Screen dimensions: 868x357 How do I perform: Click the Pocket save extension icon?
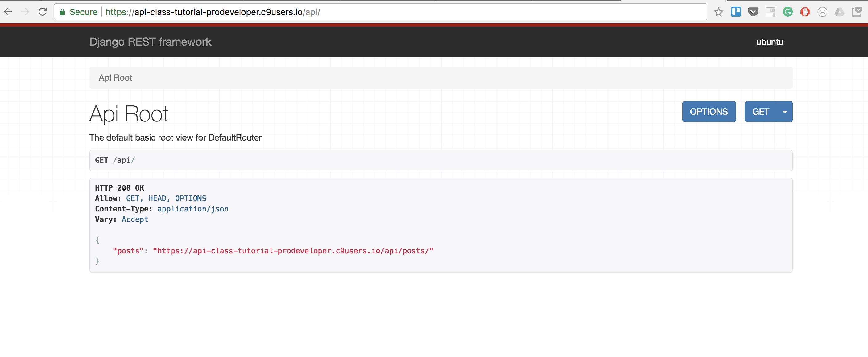(753, 12)
